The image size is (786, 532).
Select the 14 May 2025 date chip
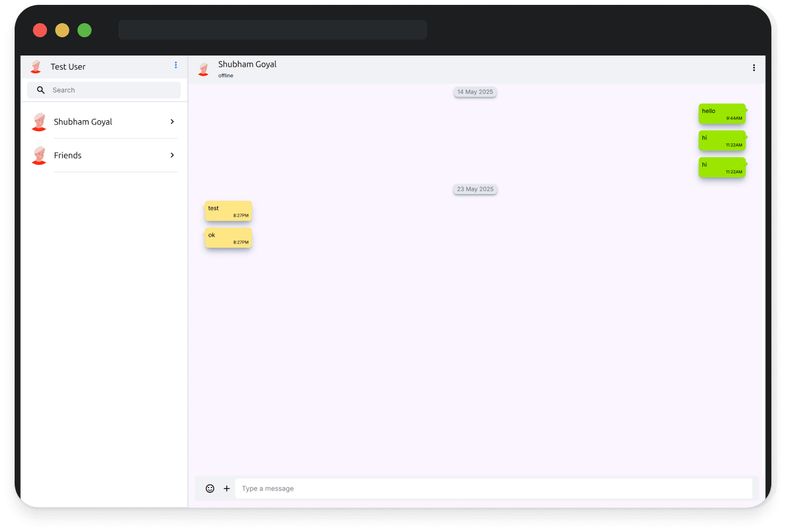click(x=475, y=92)
